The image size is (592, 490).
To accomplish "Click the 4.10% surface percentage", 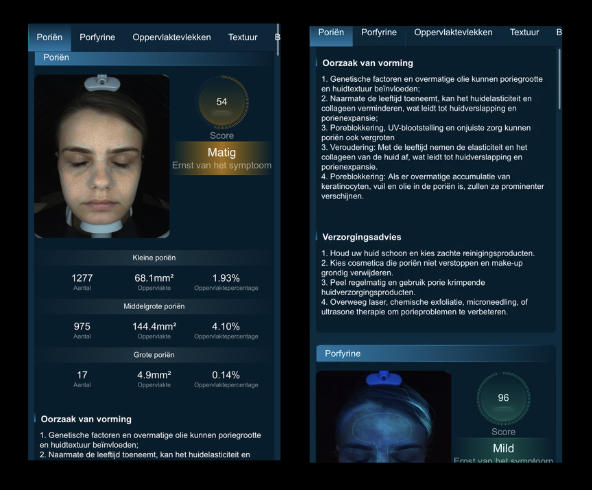I will [226, 327].
